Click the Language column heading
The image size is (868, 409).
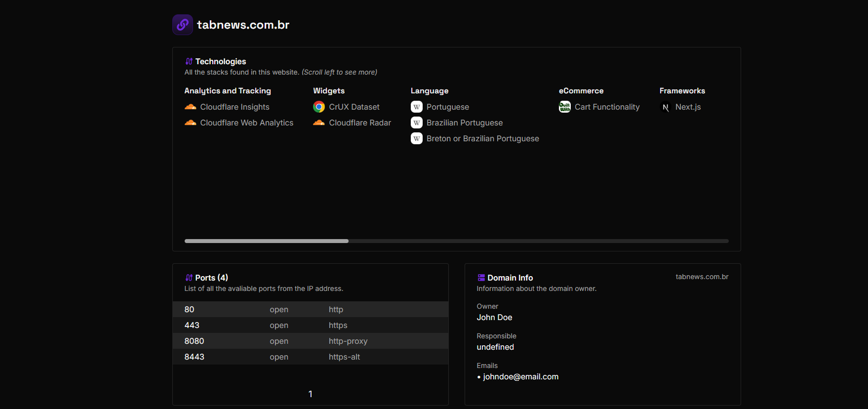430,91
